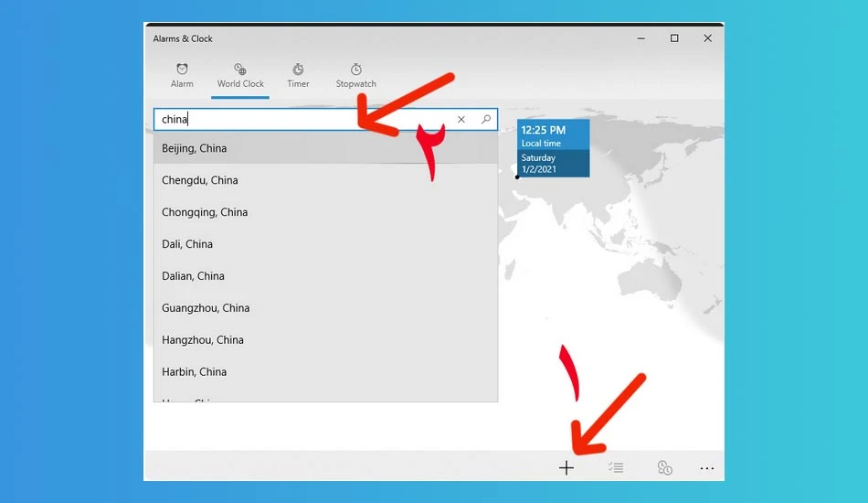Screen dimensions: 868x503
Task: Go to the Stopwatch tab
Action: click(356, 76)
